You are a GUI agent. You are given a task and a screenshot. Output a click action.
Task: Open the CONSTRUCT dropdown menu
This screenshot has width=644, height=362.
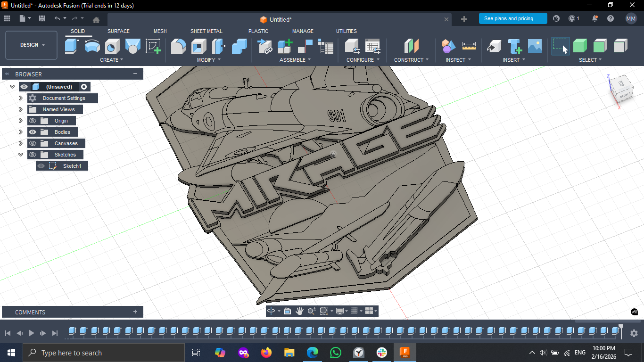click(x=411, y=60)
